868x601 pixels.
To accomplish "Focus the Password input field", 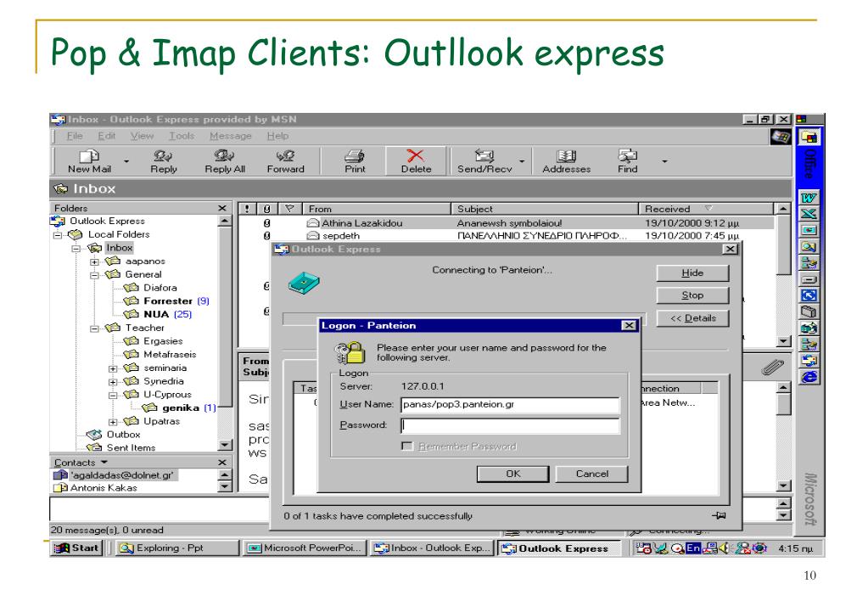I will pyautogui.click(x=510, y=425).
